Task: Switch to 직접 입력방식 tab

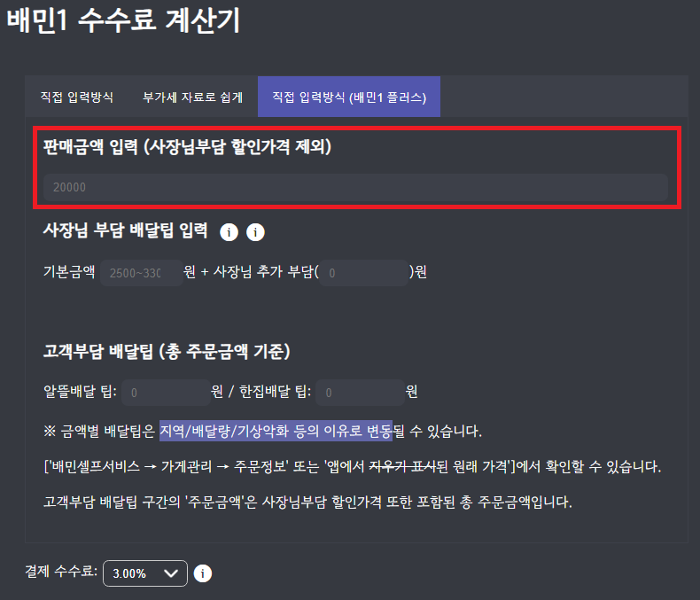Action: 77,97
